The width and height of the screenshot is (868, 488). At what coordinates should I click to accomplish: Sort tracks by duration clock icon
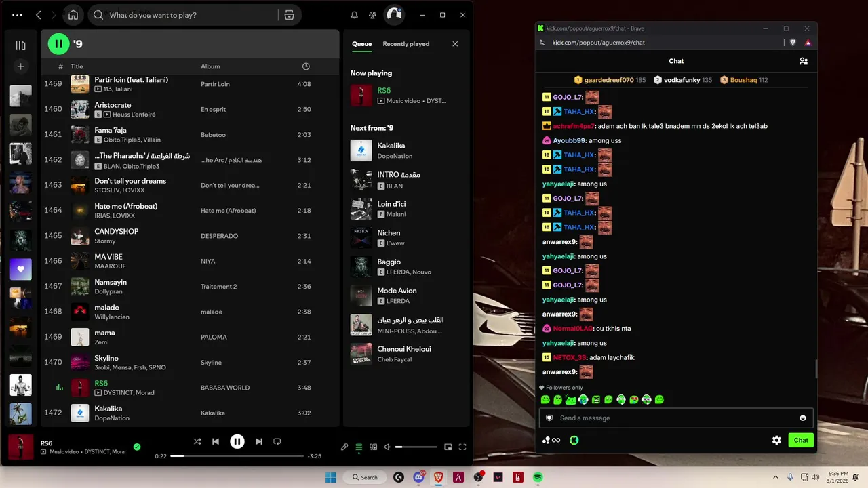click(x=306, y=66)
